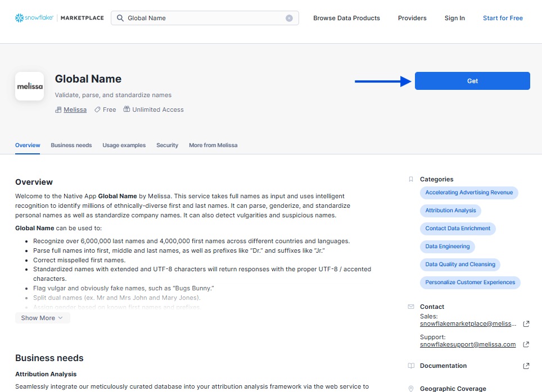Viewport: 542px width, 392px height.
Task: Click the book icon beside Documentation
Action: [x=411, y=366]
